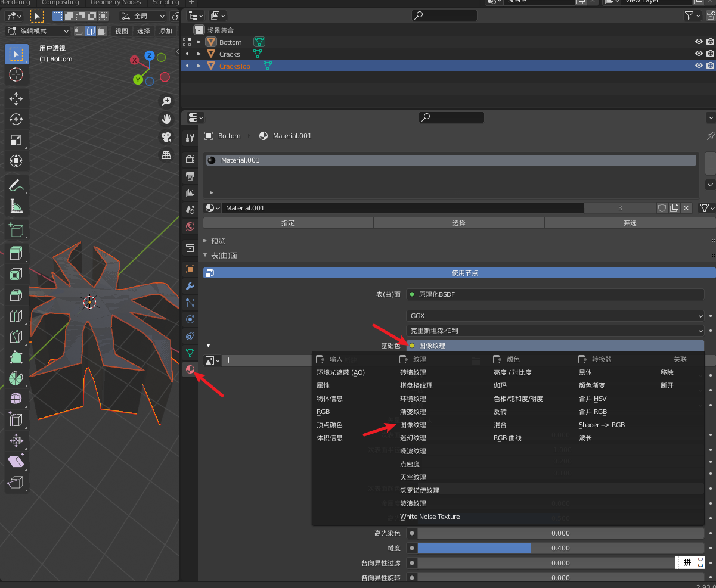Activate the Knife tool
This screenshot has height=588, width=716.
click(16, 337)
